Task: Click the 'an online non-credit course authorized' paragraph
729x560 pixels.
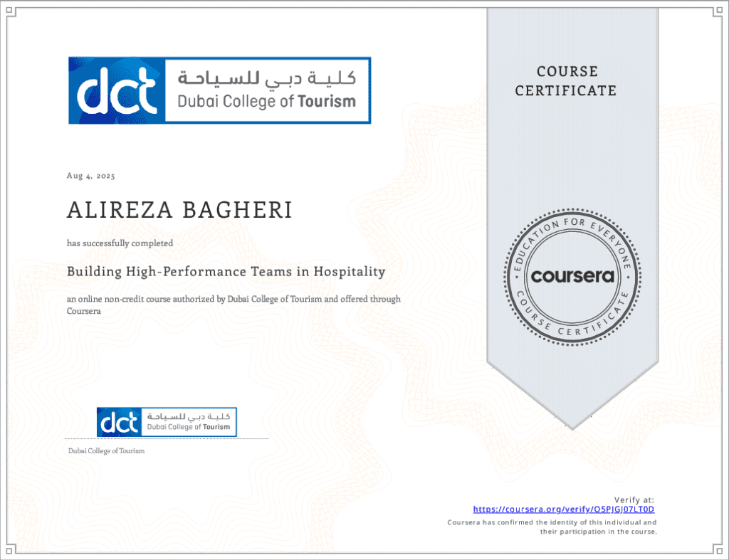Action: [234, 305]
